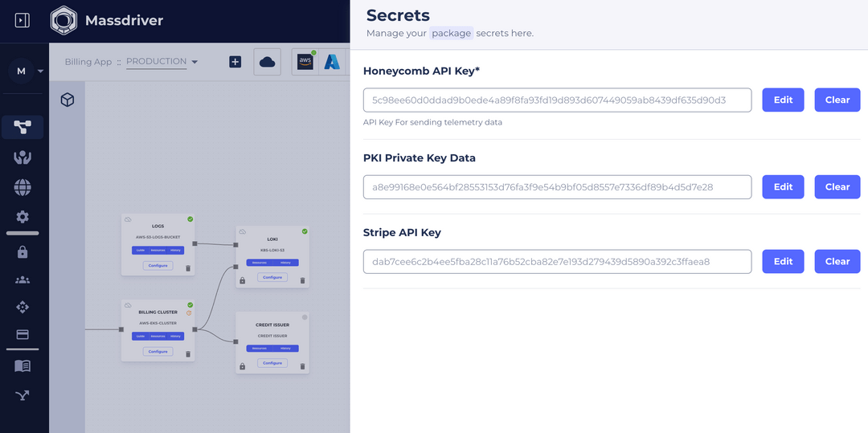Open the documentation book icon

(x=23, y=366)
